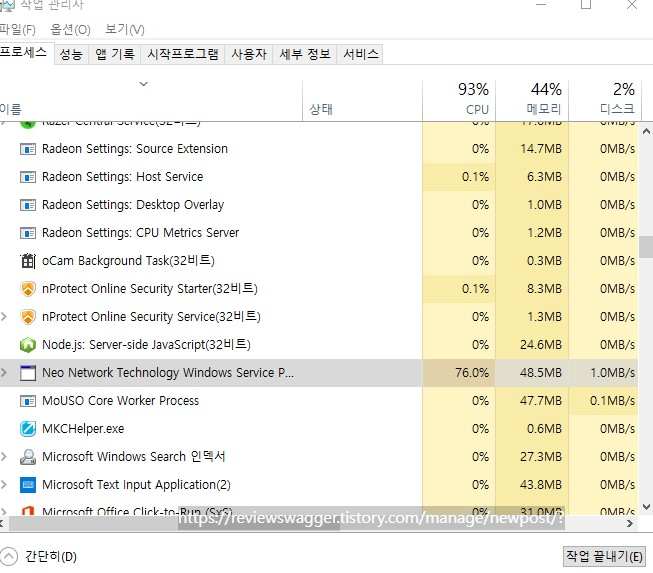Sort by the 메모리 column header
Viewport: 653px width, 573px height.
pos(532,100)
